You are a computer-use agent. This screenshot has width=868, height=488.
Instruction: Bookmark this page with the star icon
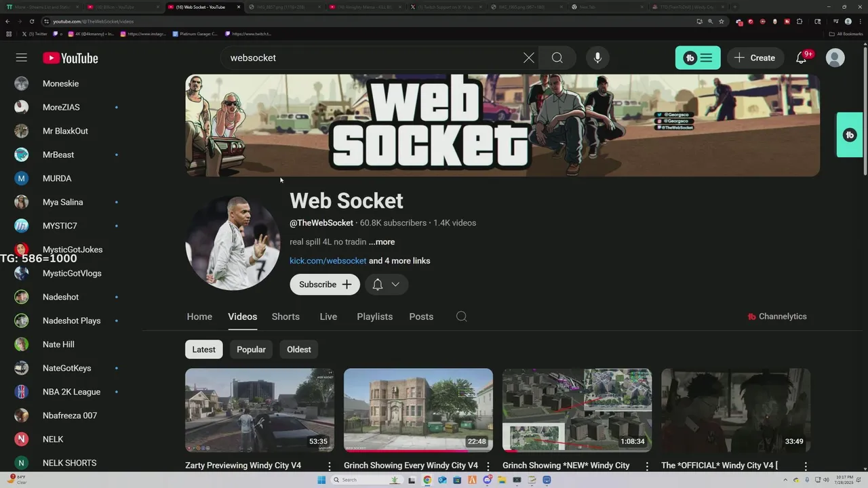722,21
